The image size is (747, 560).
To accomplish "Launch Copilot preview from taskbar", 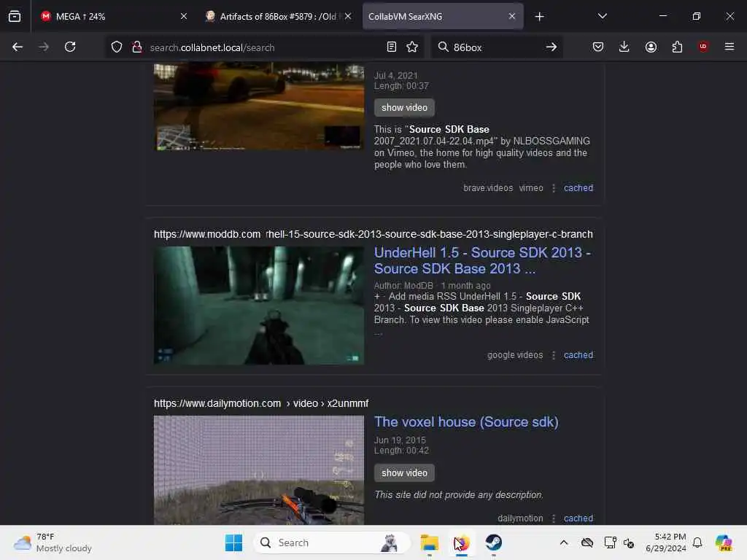I will (x=724, y=542).
